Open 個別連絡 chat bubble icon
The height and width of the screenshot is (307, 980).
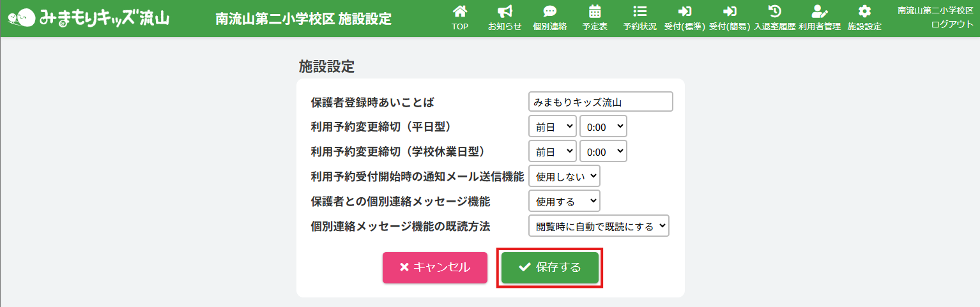(x=549, y=11)
